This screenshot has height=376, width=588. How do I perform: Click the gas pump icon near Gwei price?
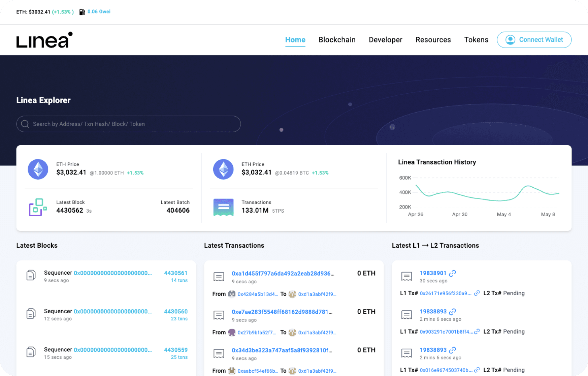point(81,11)
